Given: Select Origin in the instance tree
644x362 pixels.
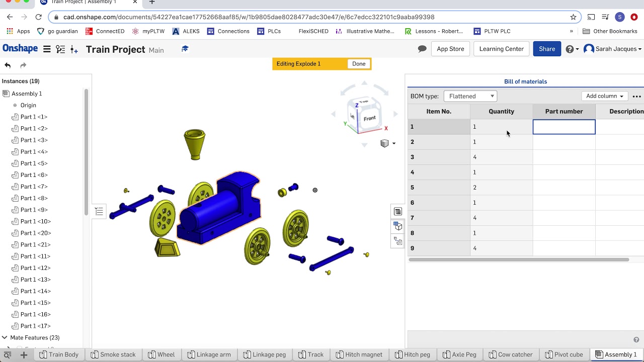Looking at the screenshot, I should pos(28,105).
